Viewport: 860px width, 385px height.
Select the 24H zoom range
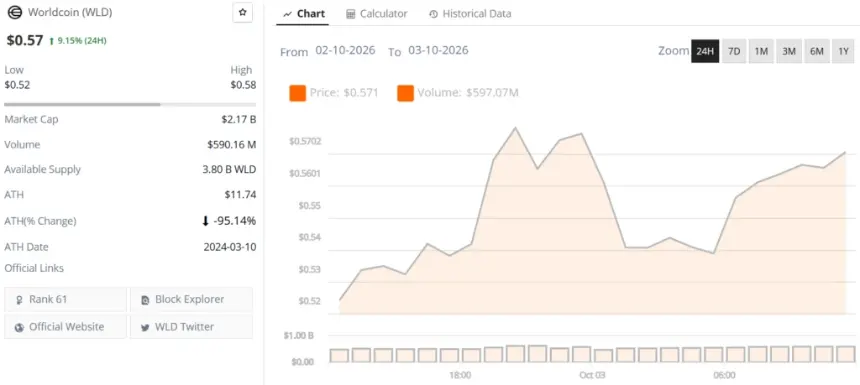click(705, 51)
